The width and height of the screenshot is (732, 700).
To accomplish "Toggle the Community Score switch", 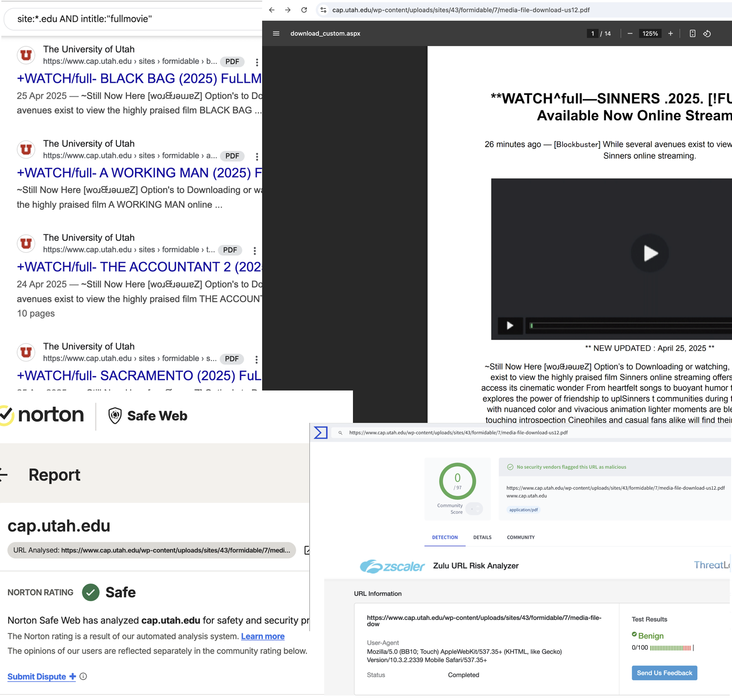I will pos(474,509).
